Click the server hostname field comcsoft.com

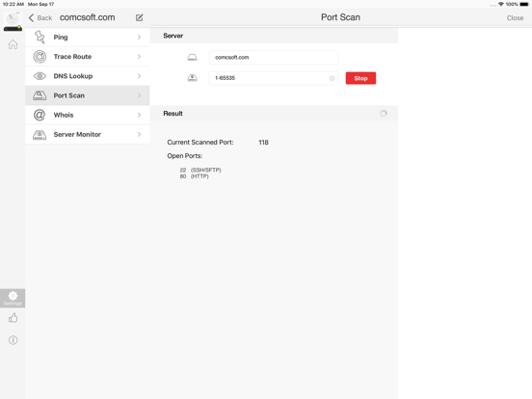pyautogui.click(x=274, y=57)
